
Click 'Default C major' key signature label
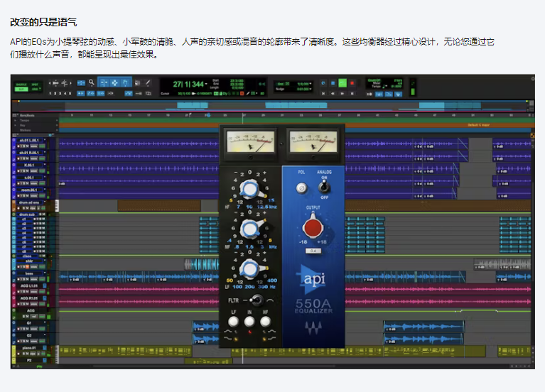pyautogui.click(x=479, y=125)
